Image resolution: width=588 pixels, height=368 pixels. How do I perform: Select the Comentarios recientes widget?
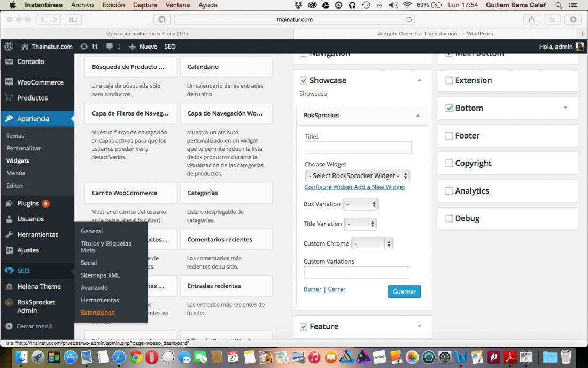tap(226, 239)
